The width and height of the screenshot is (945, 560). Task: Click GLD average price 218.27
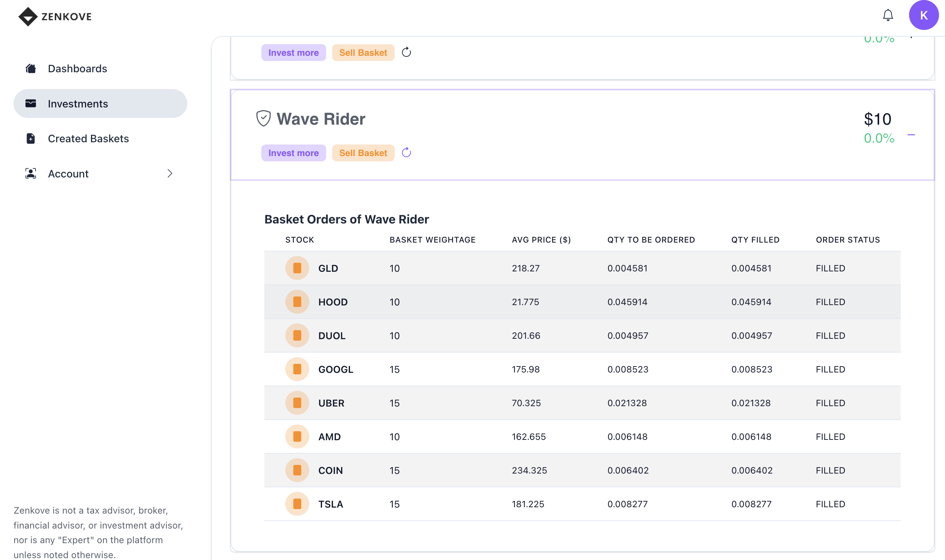[x=525, y=268]
